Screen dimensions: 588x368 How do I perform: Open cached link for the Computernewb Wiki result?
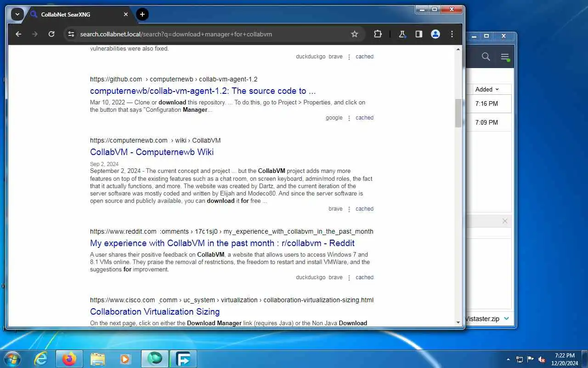point(364,209)
